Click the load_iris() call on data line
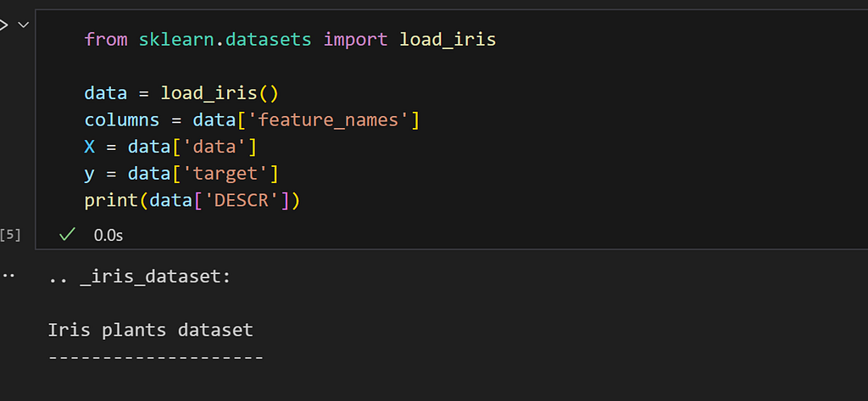868x401 pixels. click(x=220, y=93)
